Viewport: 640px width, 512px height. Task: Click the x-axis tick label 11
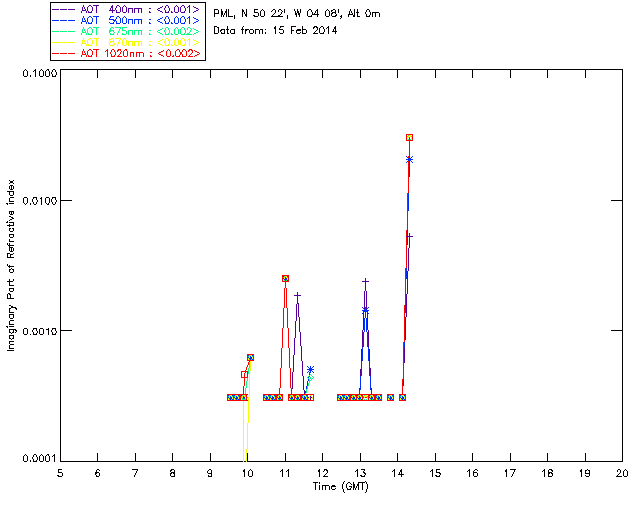click(285, 473)
